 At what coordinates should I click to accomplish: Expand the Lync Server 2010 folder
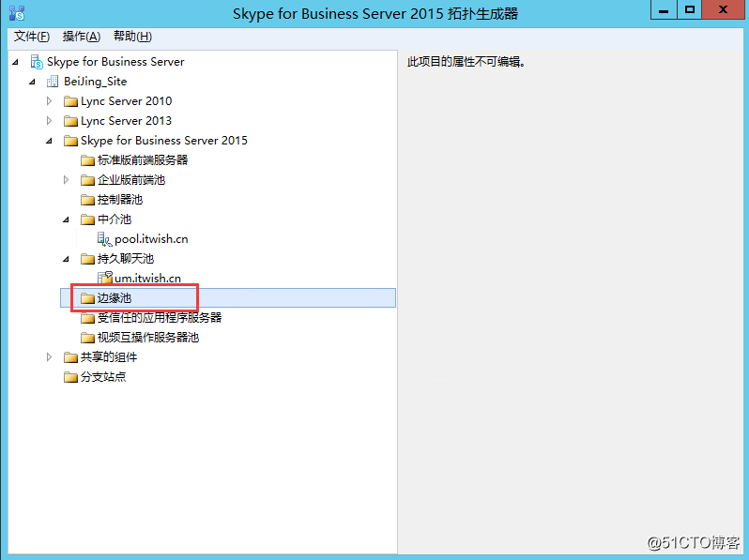click(49, 101)
